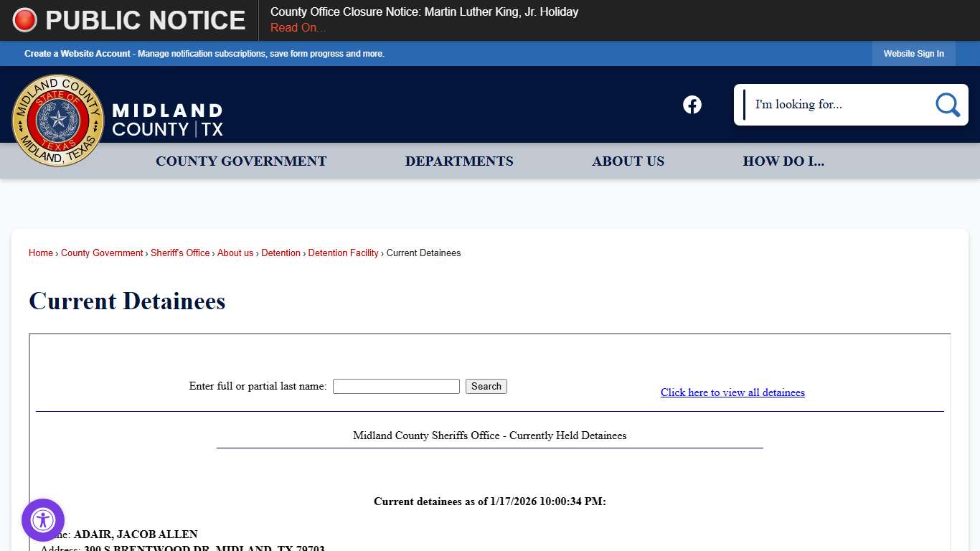Click Website Sign In
Viewport: 980px width, 551px height.
coord(913,53)
